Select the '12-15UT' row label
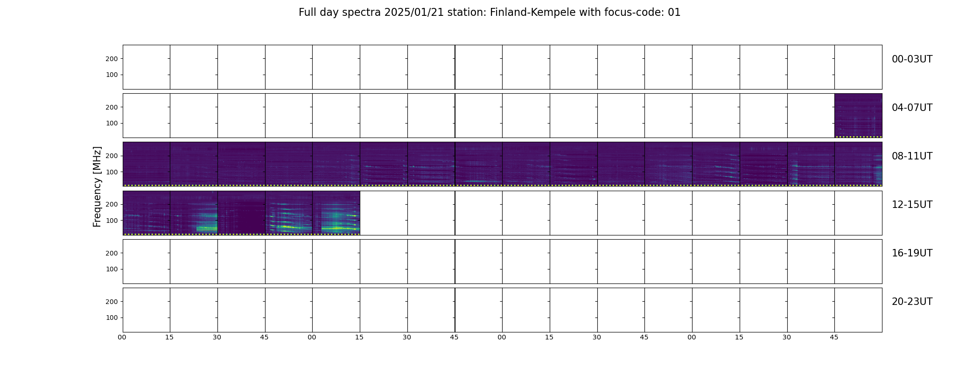The image size is (980, 373). pyautogui.click(x=912, y=205)
